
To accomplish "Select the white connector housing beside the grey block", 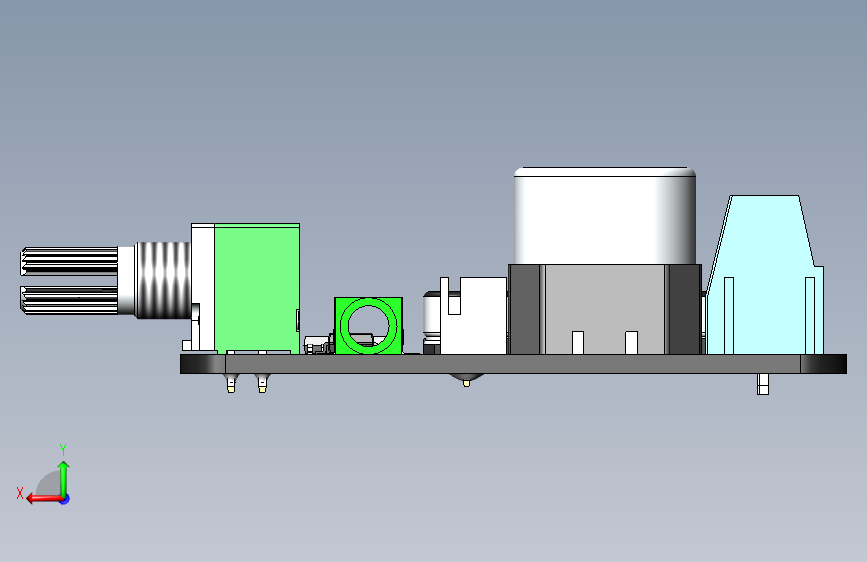I will pos(473,315).
